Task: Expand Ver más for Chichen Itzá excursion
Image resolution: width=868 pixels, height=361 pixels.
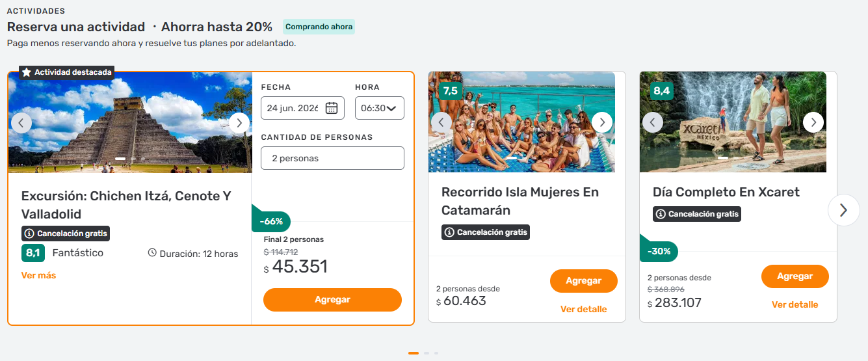Action: pos(38,275)
